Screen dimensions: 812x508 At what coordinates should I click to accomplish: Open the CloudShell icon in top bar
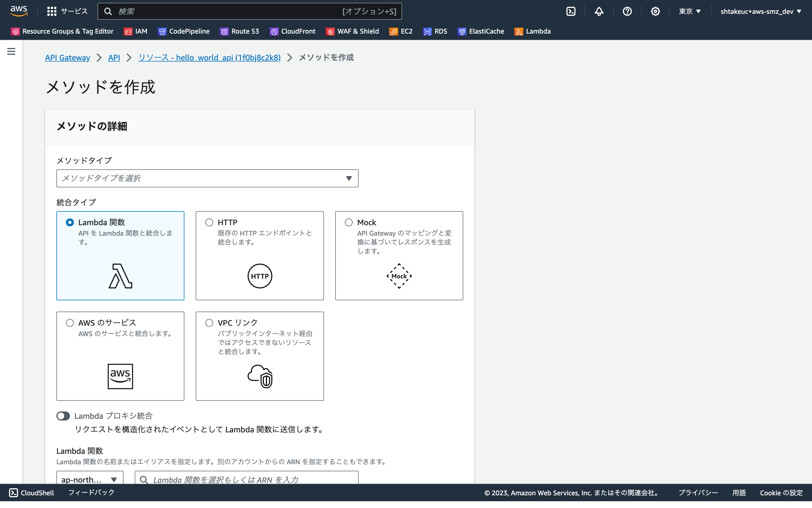coord(571,11)
